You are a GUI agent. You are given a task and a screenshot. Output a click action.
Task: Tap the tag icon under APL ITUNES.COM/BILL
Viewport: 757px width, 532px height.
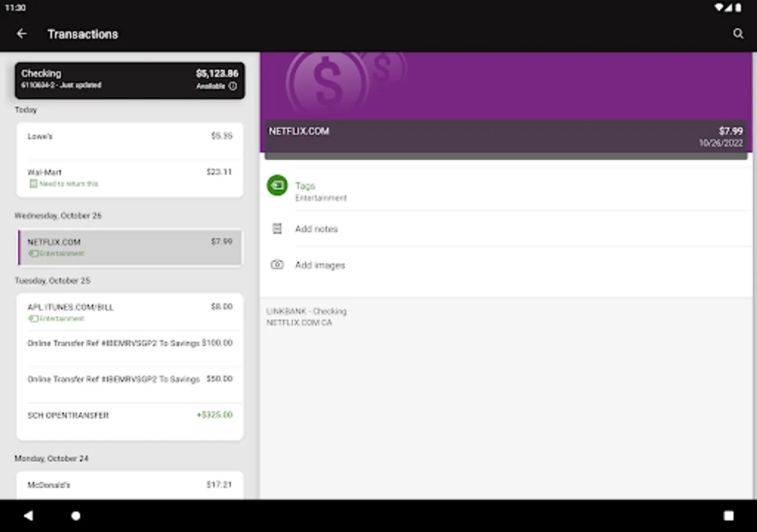pos(33,319)
